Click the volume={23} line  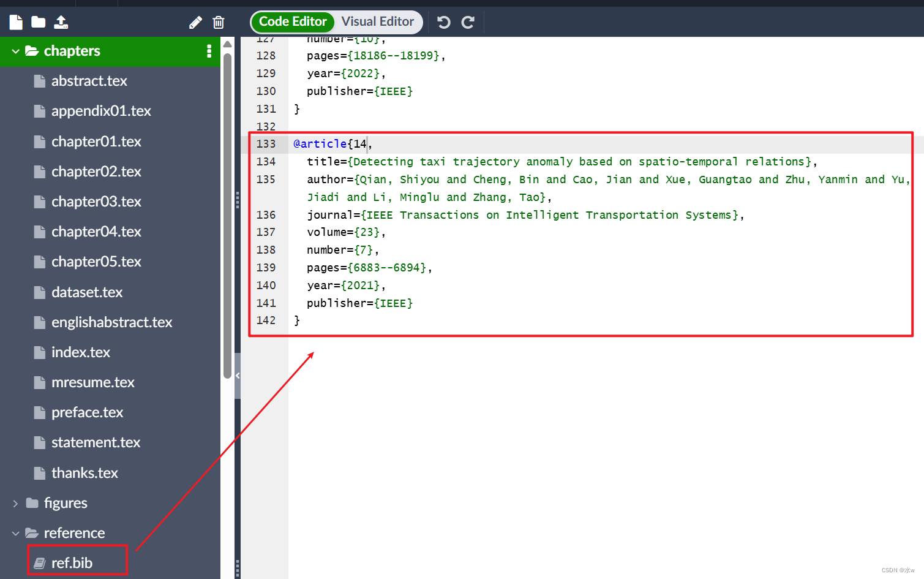[x=346, y=232]
